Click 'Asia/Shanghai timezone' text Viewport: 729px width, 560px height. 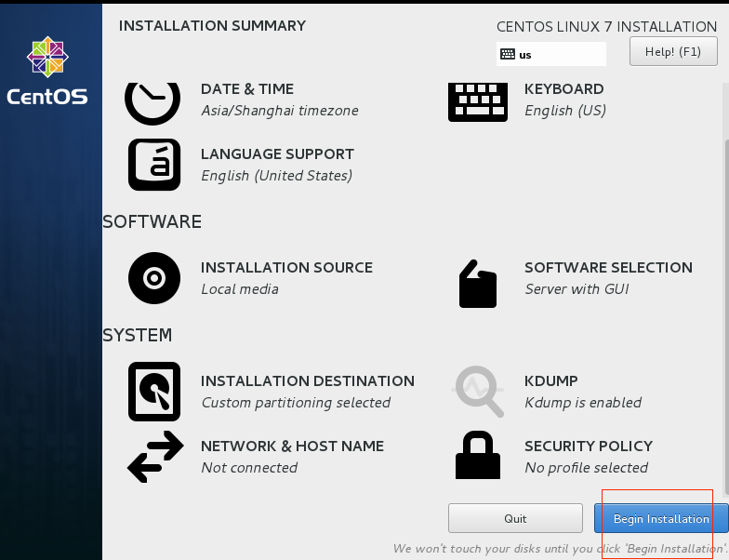(280, 111)
